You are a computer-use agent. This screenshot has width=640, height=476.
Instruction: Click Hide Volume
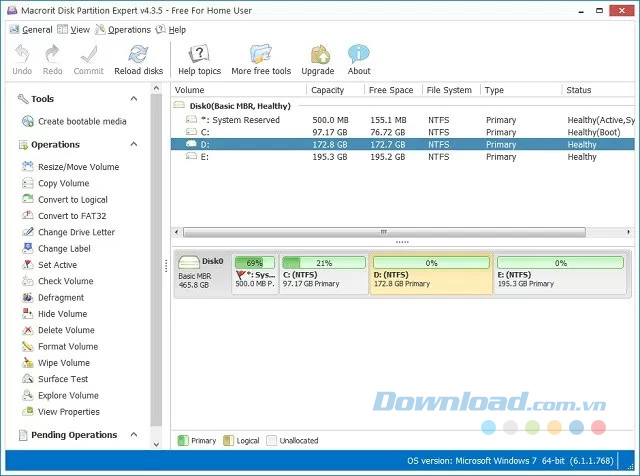point(54,314)
